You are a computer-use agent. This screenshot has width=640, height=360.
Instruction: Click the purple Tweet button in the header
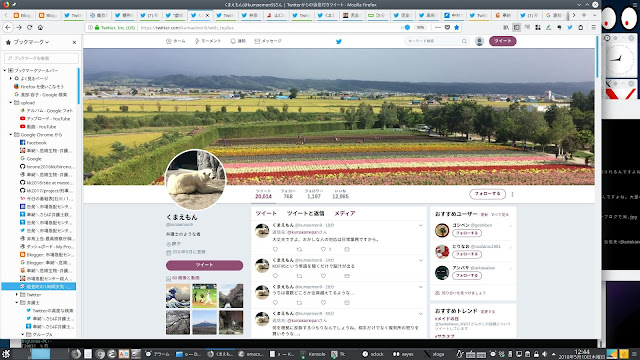pos(502,41)
